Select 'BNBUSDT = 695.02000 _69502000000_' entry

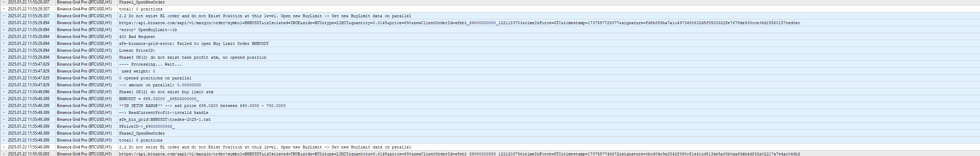159,99
